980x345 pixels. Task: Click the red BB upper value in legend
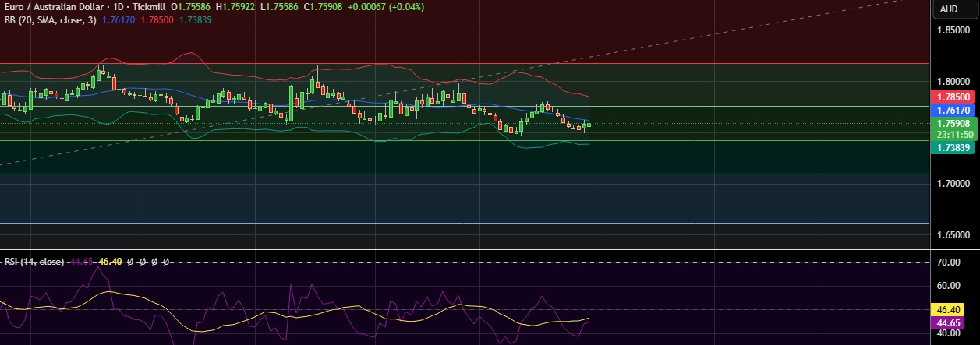coord(158,19)
